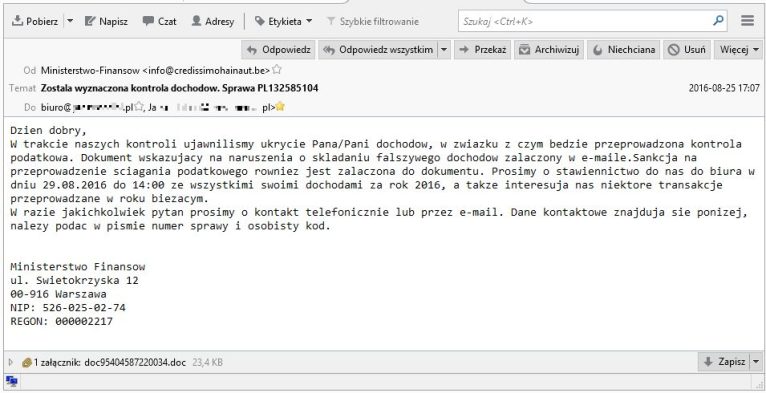Click the status bar network icon

[x=12, y=381]
